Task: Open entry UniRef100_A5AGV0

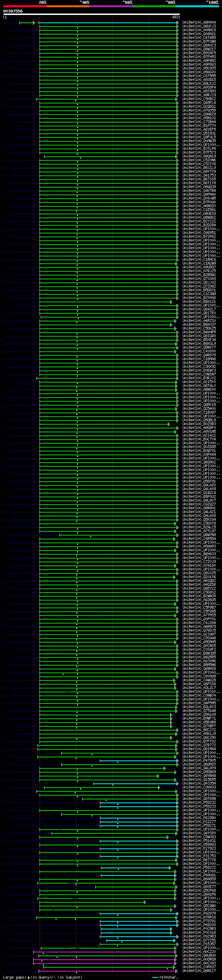Action: click(x=199, y=72)
